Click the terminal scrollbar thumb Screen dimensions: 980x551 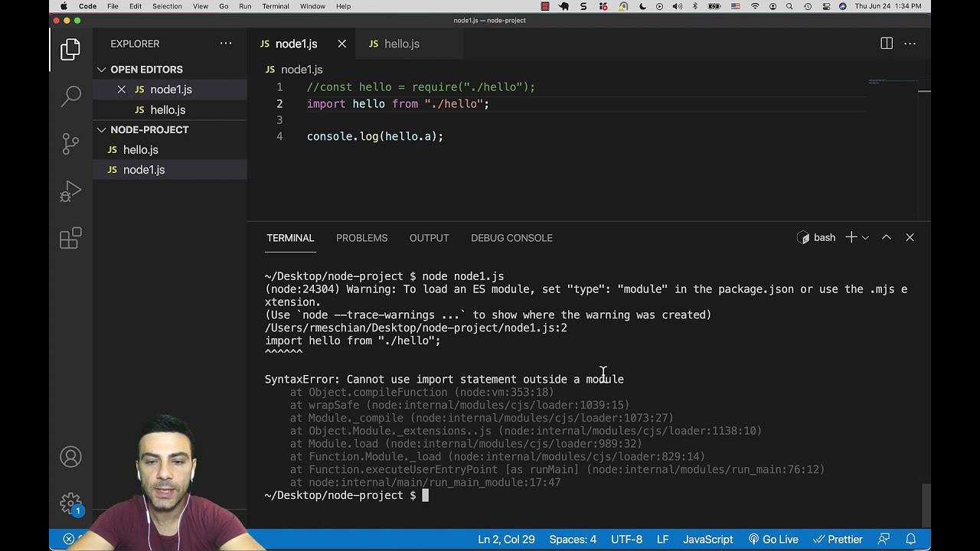point(926,505)
